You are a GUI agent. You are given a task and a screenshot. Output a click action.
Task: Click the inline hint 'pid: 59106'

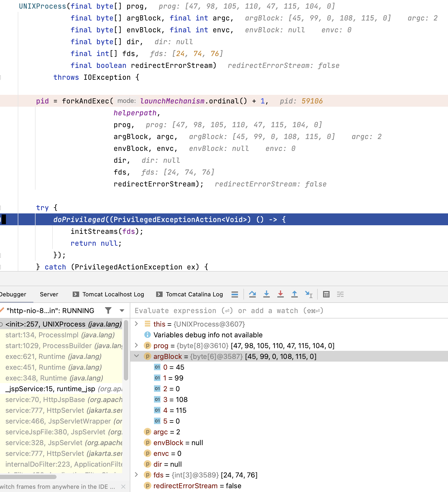[301, 101]
